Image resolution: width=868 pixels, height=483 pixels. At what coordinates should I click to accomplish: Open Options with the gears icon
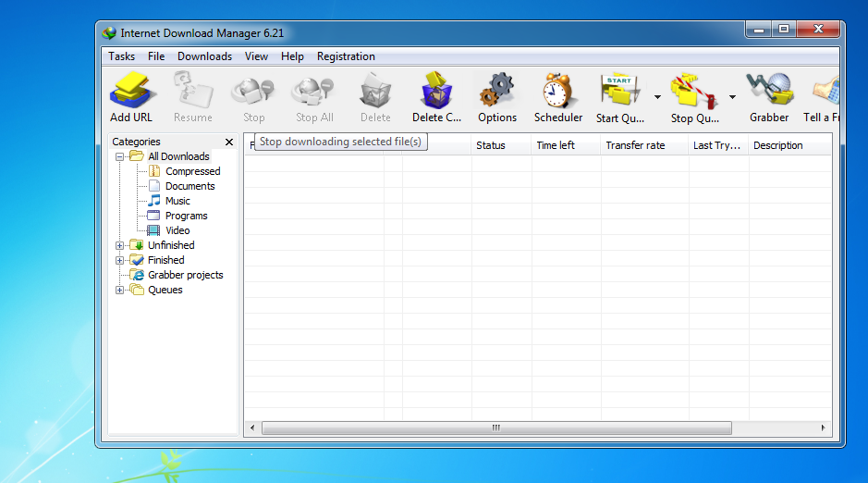point(497,90)
